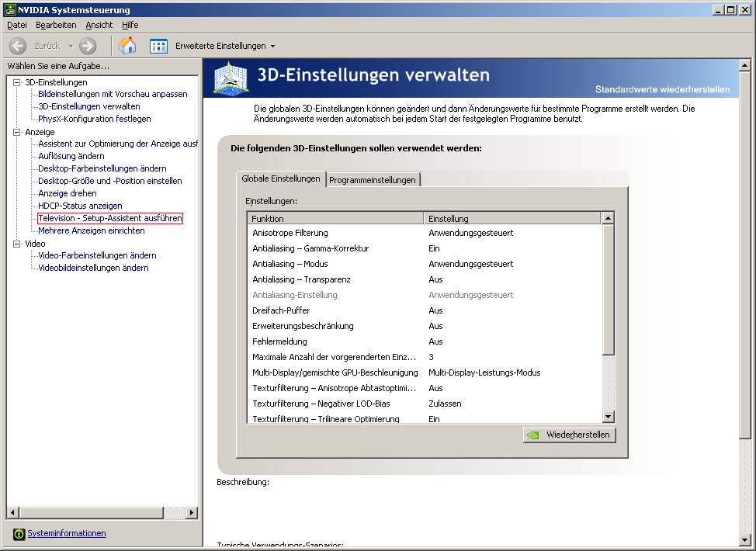Select the Fehlermeldung row
This screenshot has width=756, height=551.
point(425,341)
